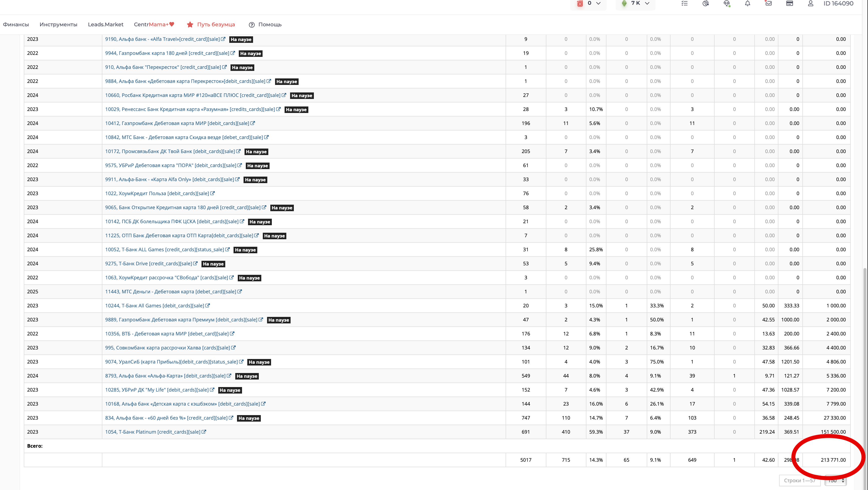
Task: Open the Финансы menu
Action: [x=16, y=24]
